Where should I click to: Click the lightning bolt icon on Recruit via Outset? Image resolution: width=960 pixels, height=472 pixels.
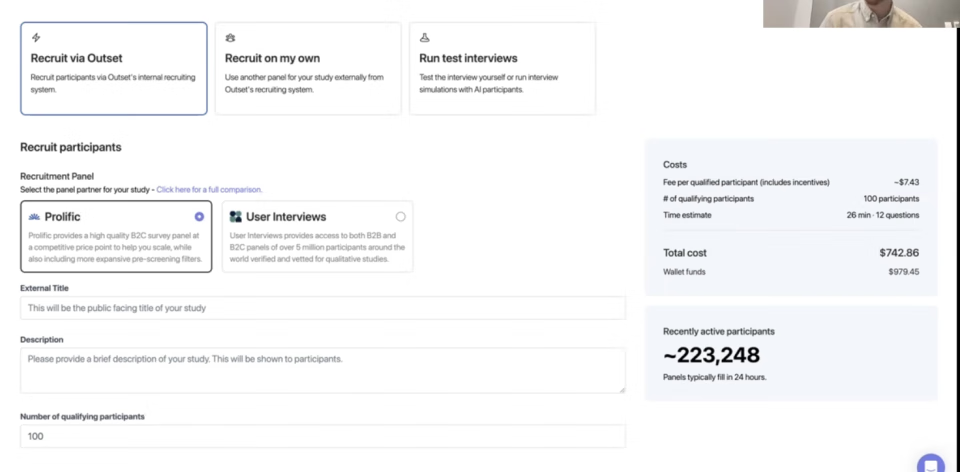[x=36, y=38]
